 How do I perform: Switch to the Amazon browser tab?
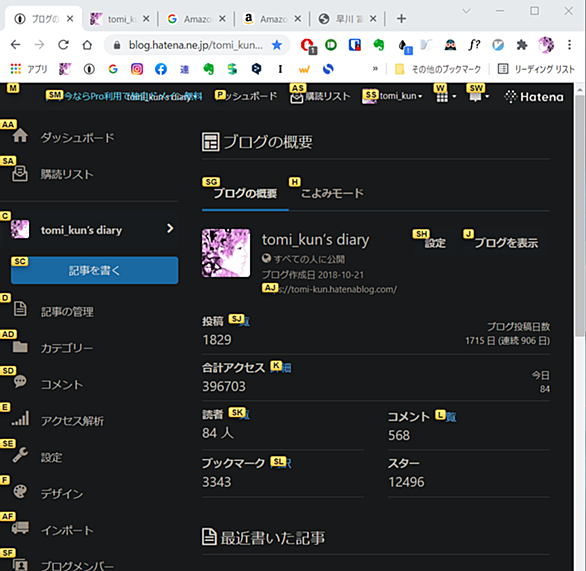point(272,19)
